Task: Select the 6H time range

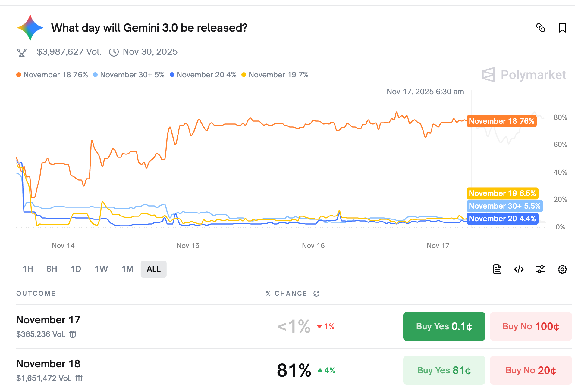Action: click(x=52, y=269)
